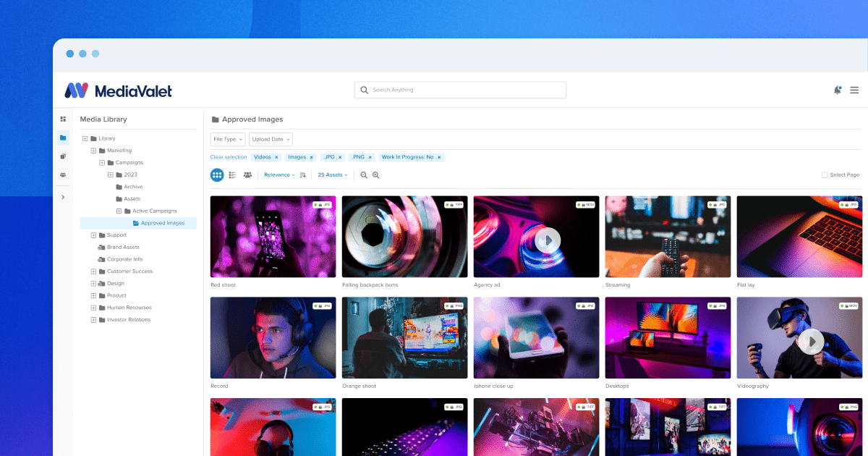
Task: Click the notification bell icon
Action: coord(837,90)
